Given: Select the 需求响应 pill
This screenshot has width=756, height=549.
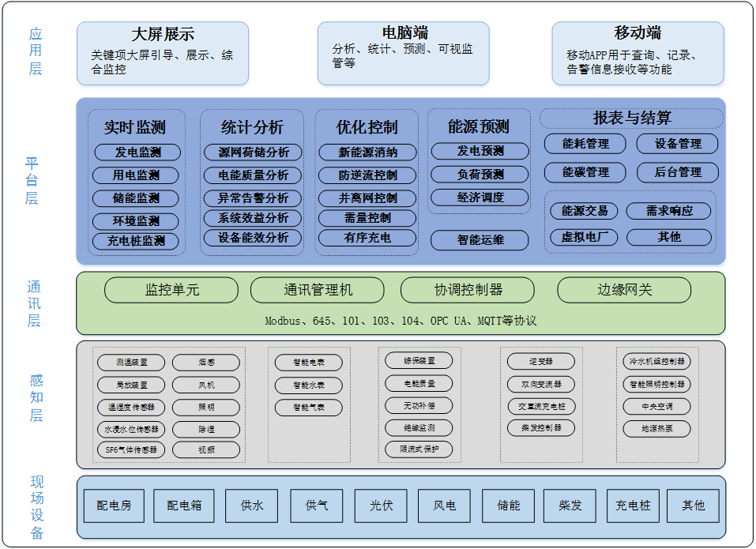Looking at the screenshot, I should coord(668,211).
